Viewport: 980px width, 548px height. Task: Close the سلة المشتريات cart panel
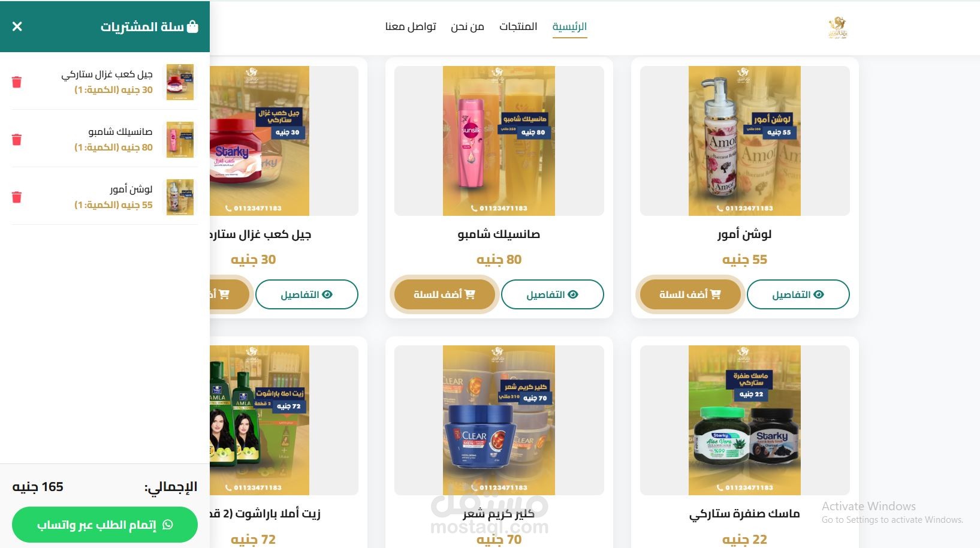(x=17, y=26)
